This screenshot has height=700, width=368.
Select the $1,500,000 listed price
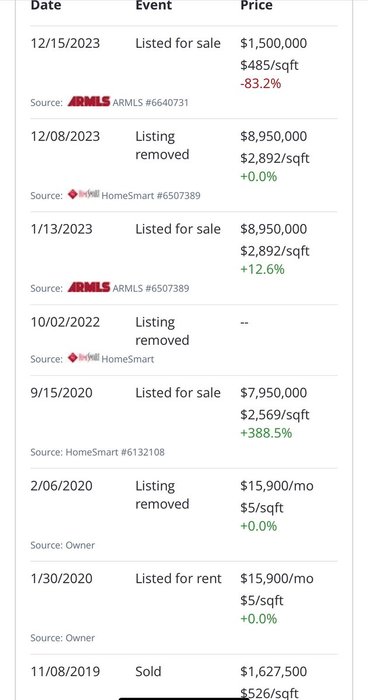[273, 43]
